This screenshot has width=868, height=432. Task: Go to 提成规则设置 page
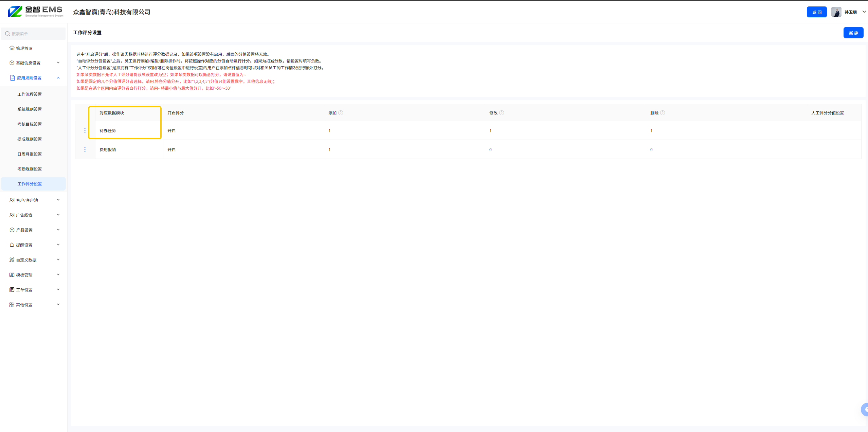pyautogui.click(x=30, y=139)
